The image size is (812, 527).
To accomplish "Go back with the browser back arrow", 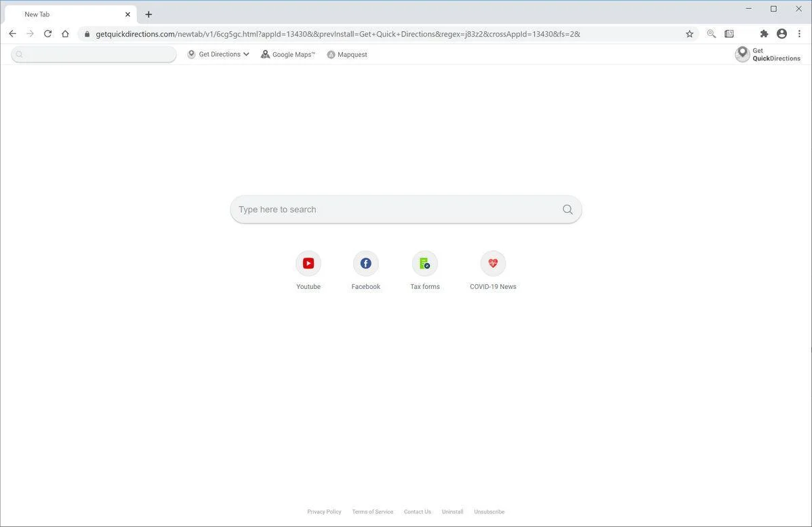I will pos(12,34).
